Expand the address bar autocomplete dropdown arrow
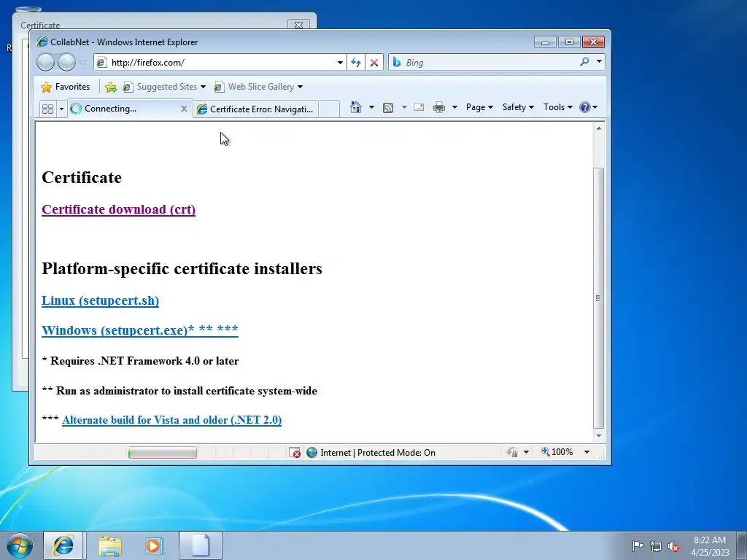747x560 pixels. click(x=340, y=63)
